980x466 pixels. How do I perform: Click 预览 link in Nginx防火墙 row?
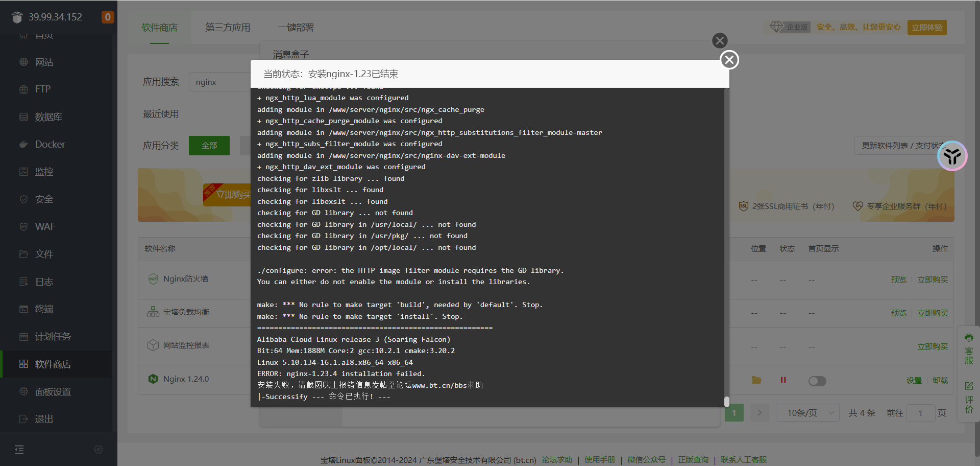[x=899, y=280]
